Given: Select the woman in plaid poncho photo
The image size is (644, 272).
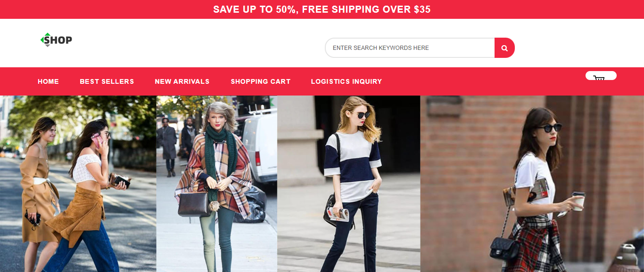Looking at the screenshot, I should [x=217, y=184].
